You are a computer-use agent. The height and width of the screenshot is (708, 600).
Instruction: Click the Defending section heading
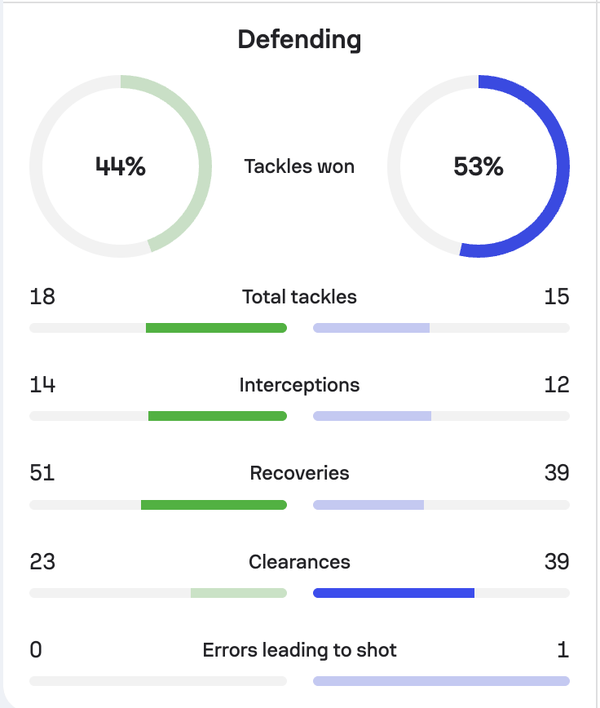[x=299, y=40]
